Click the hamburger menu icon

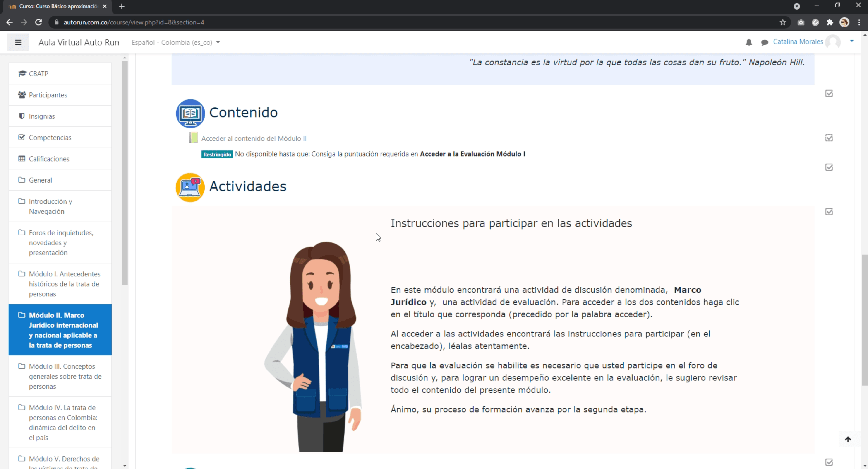(18, 42)
